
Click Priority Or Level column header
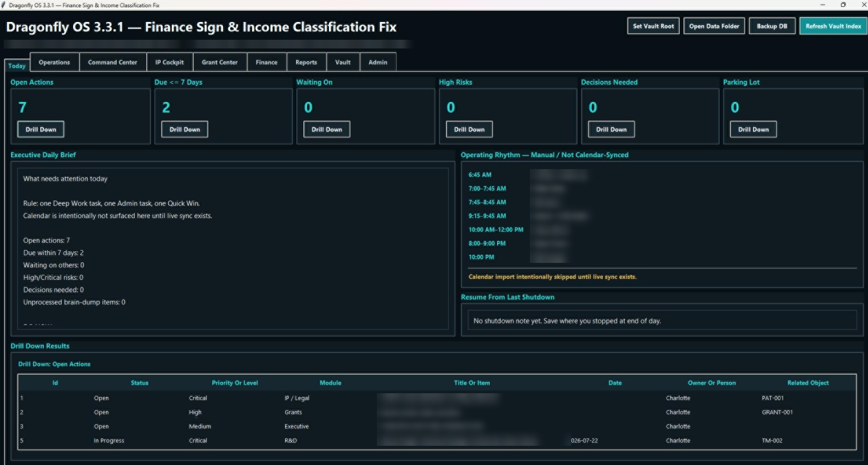(x=235, y=383)
